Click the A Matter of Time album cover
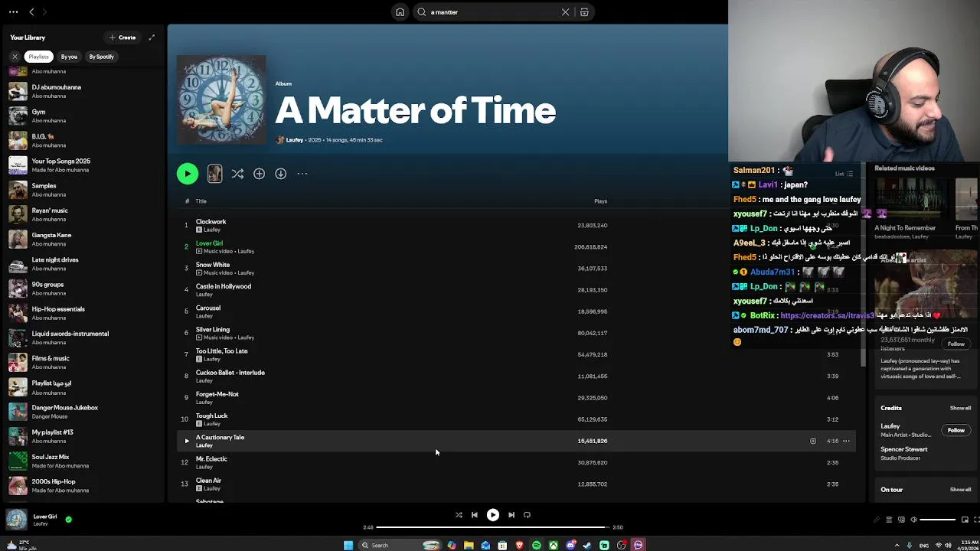980x551 pixels. click(x=221, y=99)
